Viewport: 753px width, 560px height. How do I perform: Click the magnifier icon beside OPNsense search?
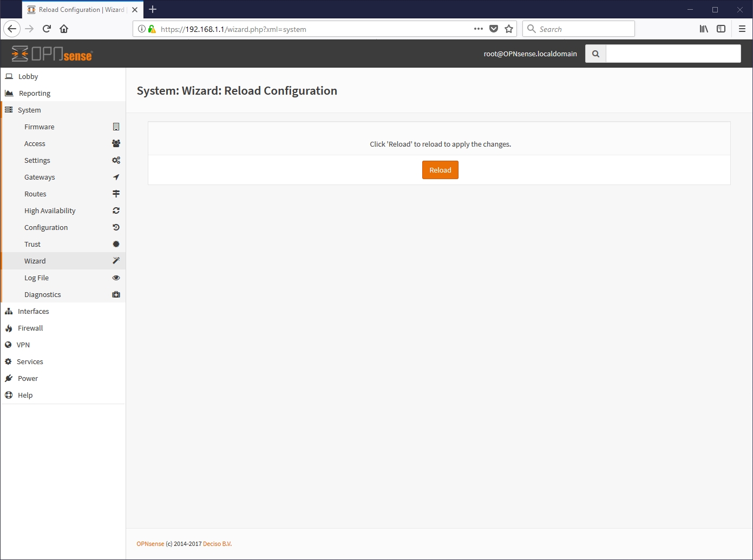pyautogui.click(x=595, y=54)
